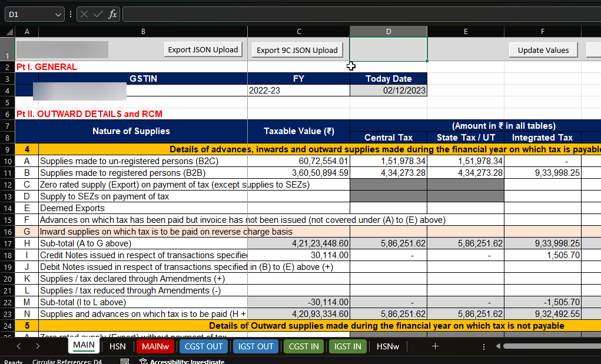
Task: Click the Export 9C JSON Upload button
Action: (x=297, y=49)
